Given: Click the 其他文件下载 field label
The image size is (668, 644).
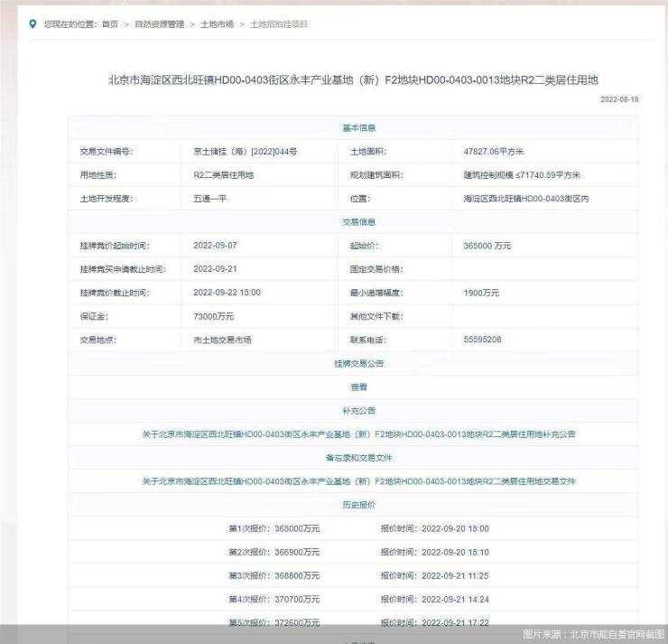Looking at the screenshot, I should (376, 316).
